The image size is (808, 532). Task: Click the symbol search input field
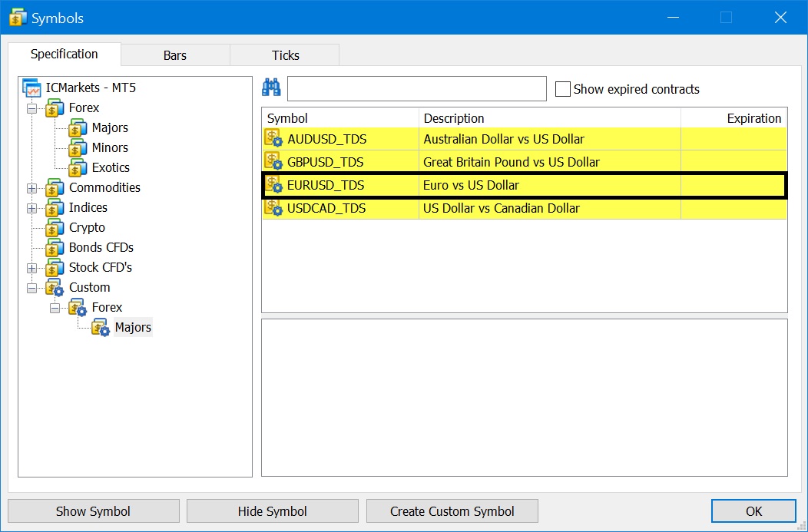[x=416, y=88]
